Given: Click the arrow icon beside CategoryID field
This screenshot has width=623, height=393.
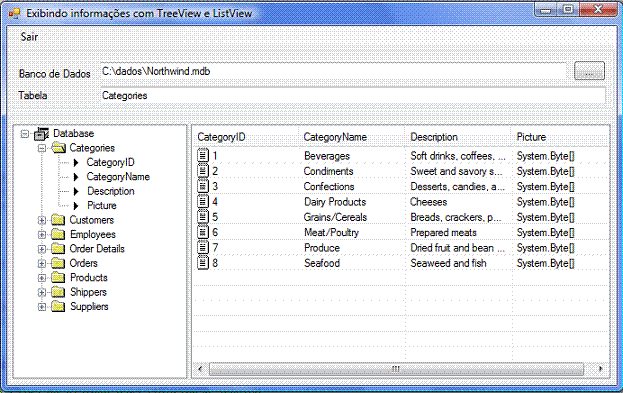Looking at the screenshot, I should (x=76, y=163).
